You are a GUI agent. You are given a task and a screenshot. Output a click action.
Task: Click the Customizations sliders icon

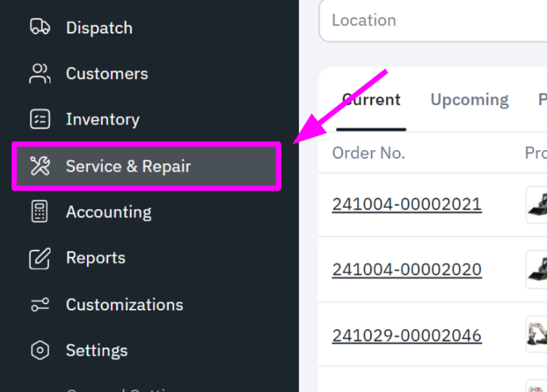point(40,304)
